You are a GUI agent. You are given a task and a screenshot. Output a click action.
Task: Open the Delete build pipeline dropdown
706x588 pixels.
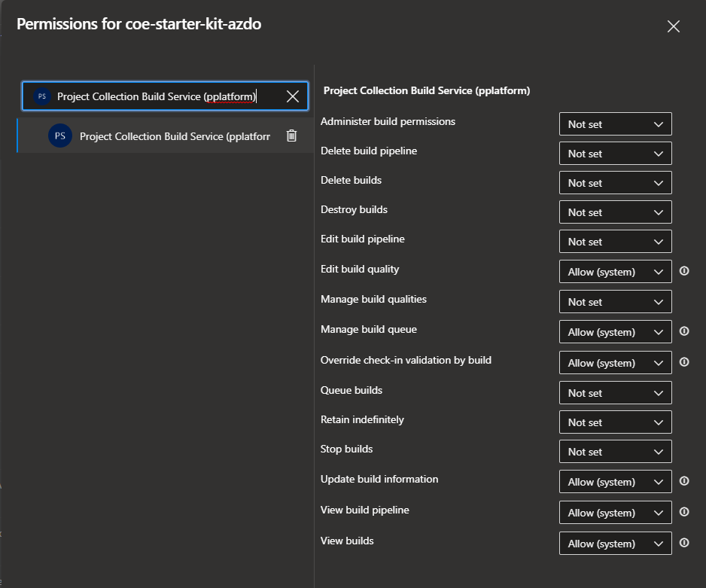tap(615, 153)
